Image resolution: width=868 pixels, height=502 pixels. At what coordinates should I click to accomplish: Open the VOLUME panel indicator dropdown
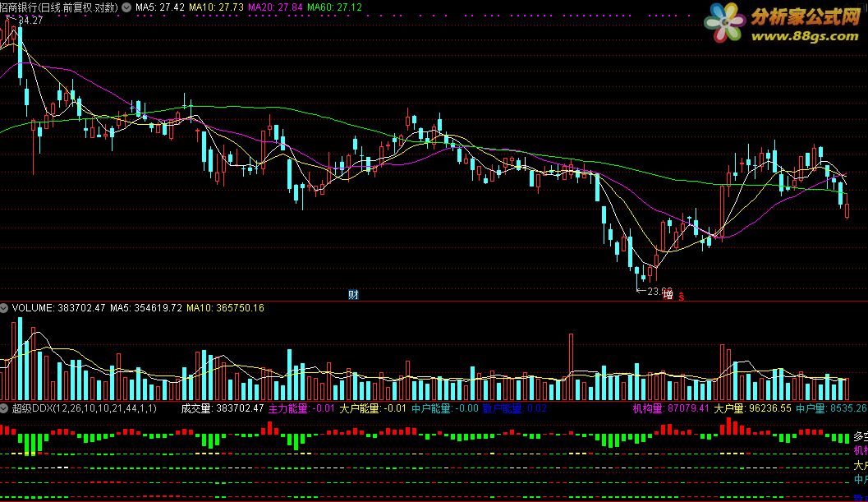click(x=4, y=307)
